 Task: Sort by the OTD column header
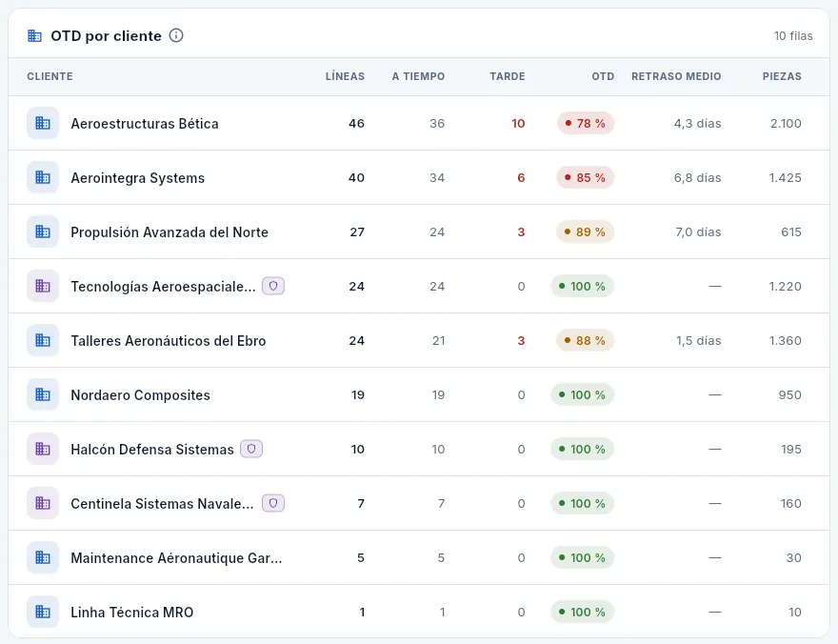pos(602,76)
